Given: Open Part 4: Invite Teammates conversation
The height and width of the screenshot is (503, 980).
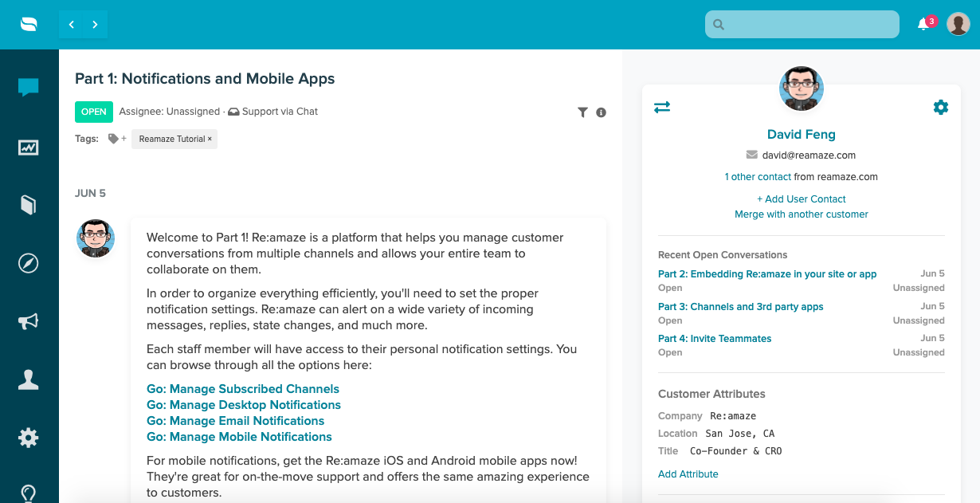Looking at the screenshot, I should 715,339.
